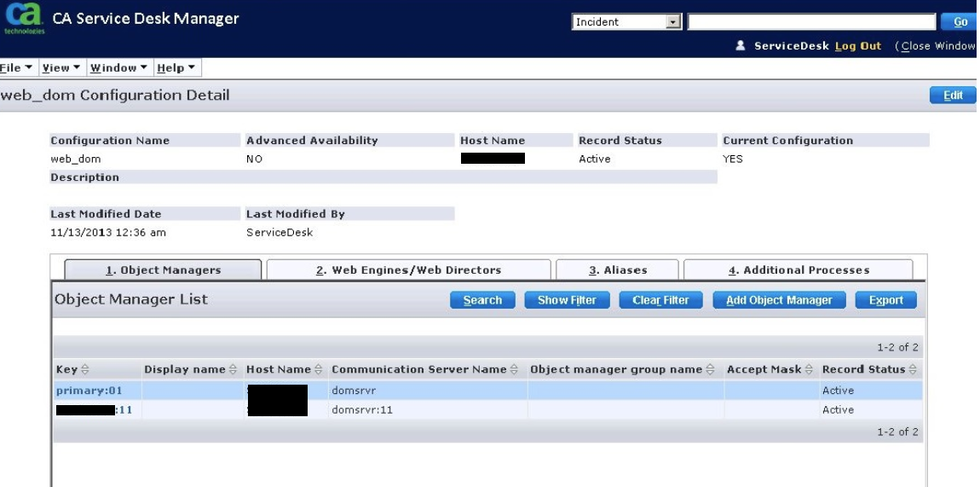This screenshot has width=980, height=487.
Task: Click the CA Technologies logo
Action: (24, 18)
